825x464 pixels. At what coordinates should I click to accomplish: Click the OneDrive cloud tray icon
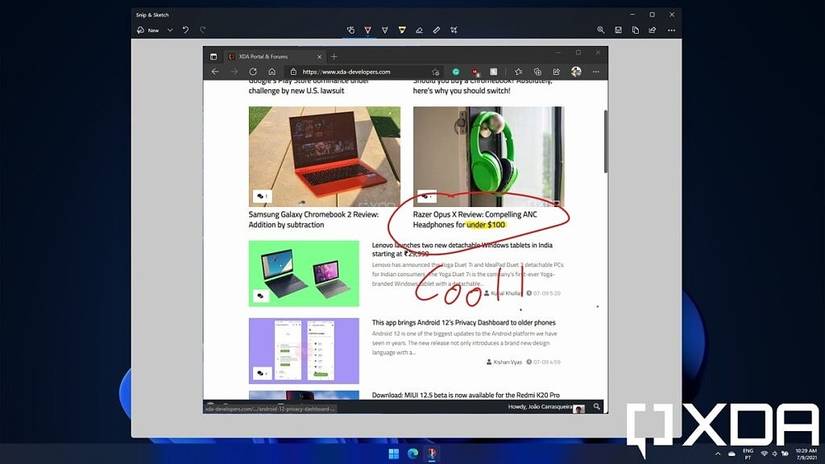click(731, 453)
